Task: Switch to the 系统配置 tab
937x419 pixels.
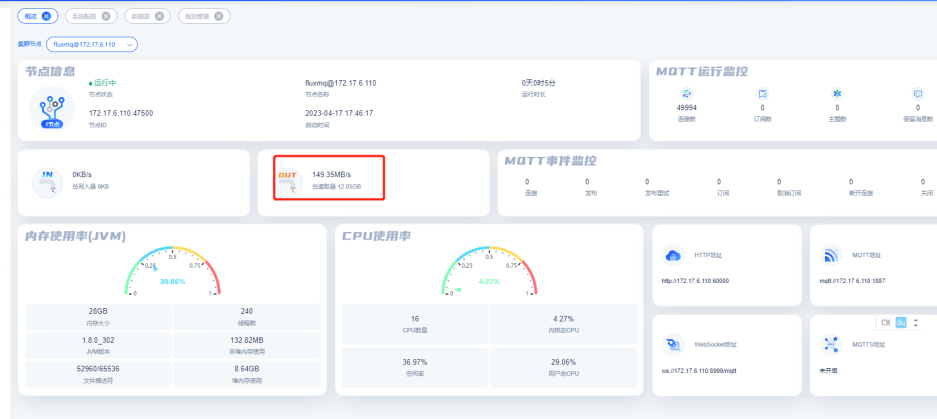Action: pos(83,16)
